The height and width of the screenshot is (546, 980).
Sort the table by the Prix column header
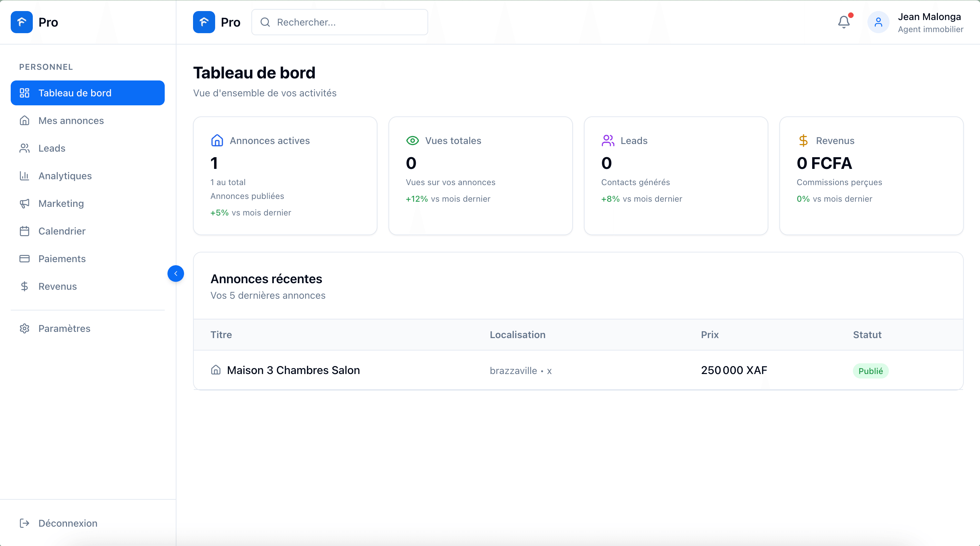tap(710, 335)
